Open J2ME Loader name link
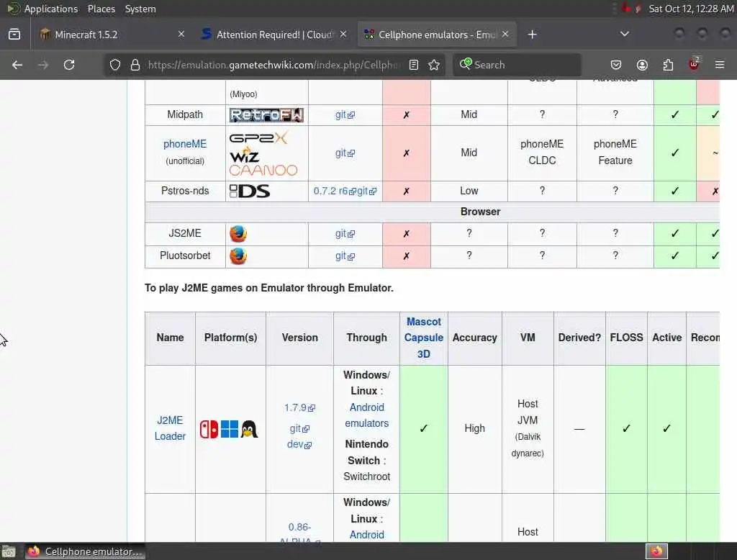Screen dimensions: 737x560 (170, 428)
